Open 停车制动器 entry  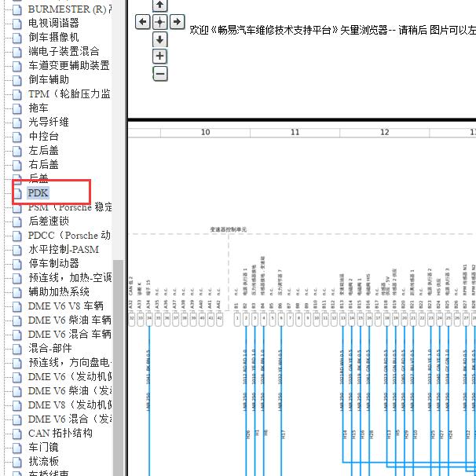pyautogui.click(x=53, y=263)
